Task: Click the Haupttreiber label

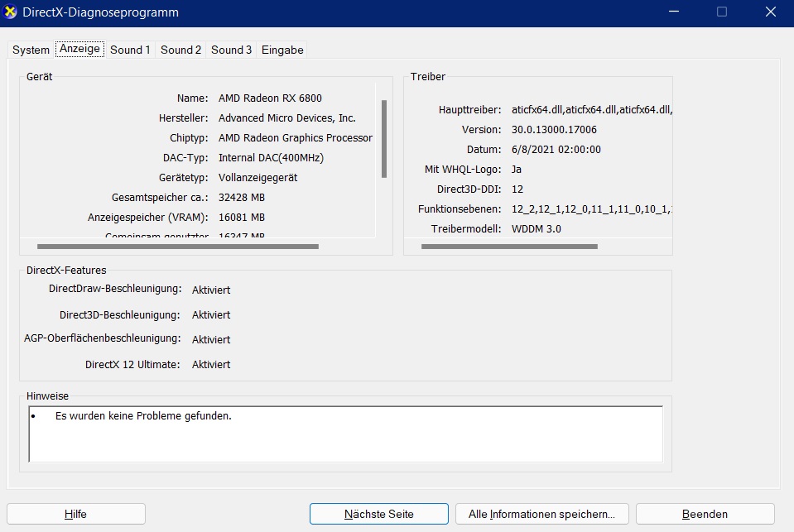Action: click(470, 110)
